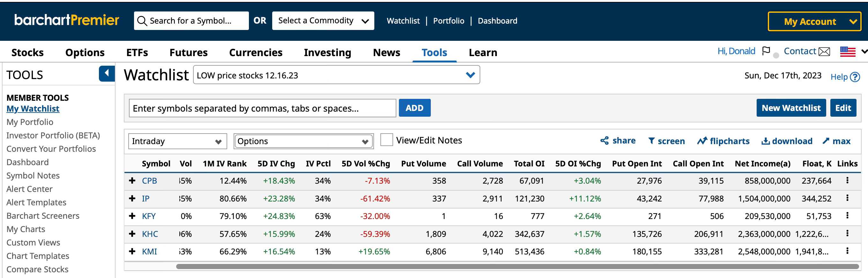The height and width of the screenshot is (278, 868).
Task: Open Symbol Notes in sidebar
Action: [x=33, y=175]
